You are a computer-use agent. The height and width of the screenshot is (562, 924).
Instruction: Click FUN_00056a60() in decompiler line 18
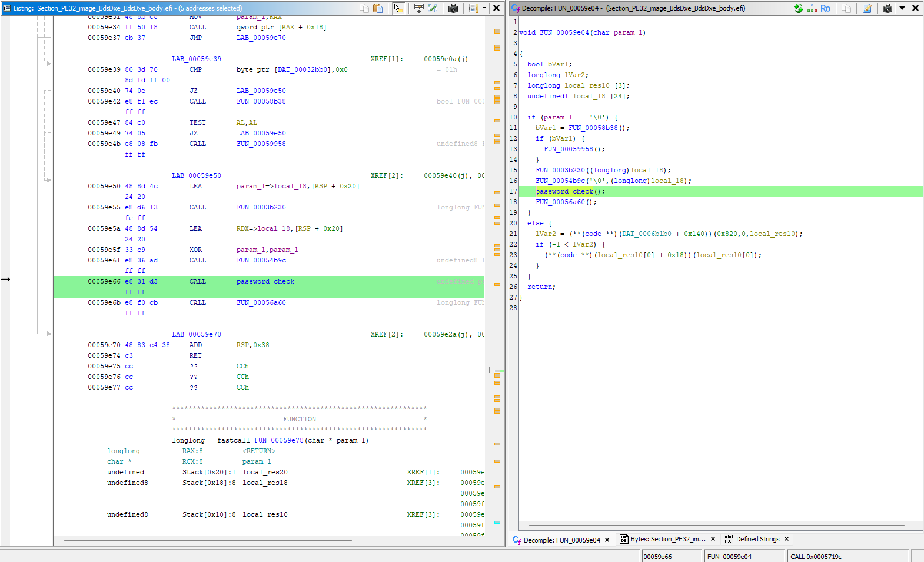[566, 202]
